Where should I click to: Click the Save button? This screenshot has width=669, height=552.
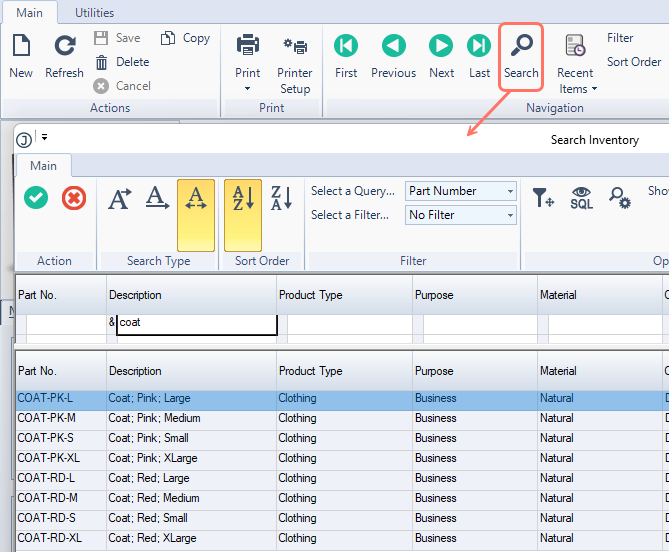[117, 38]
